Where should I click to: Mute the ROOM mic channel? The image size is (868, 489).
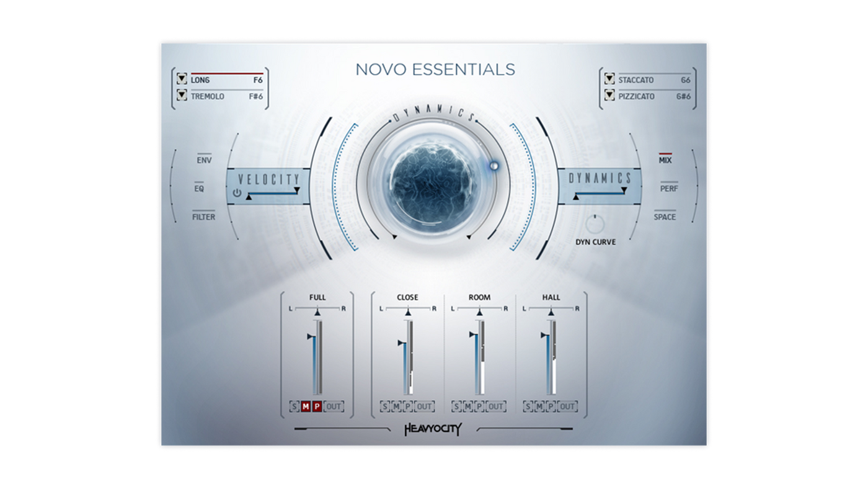click(x=467, y=407)
